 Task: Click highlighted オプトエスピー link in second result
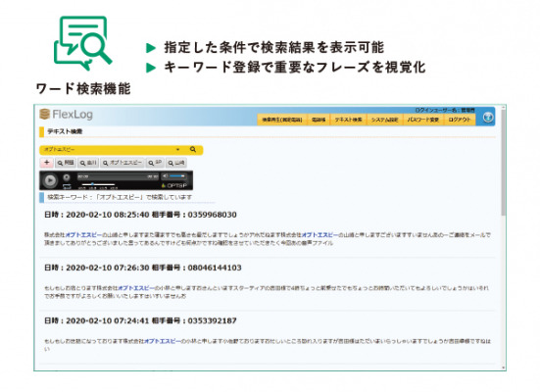(x=135, y=288)
